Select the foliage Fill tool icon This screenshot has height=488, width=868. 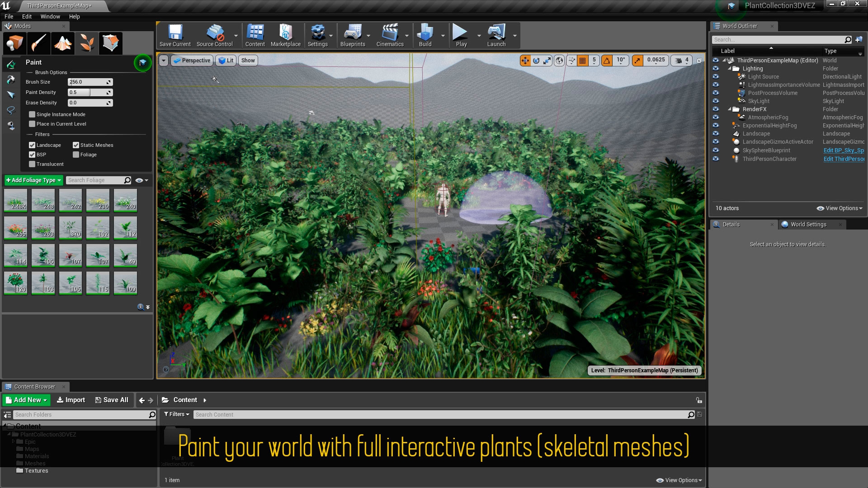click(11, 125)
